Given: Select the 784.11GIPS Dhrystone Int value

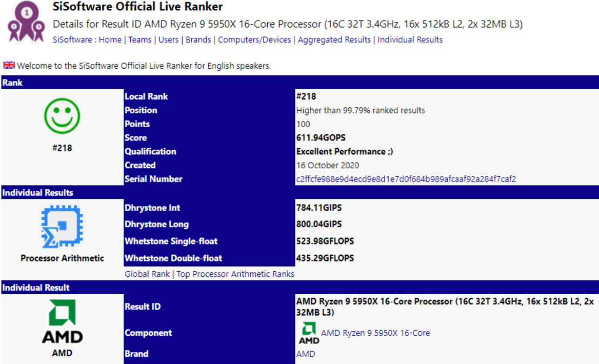Looking at the screenshot, I should click(x=319, y=208).
